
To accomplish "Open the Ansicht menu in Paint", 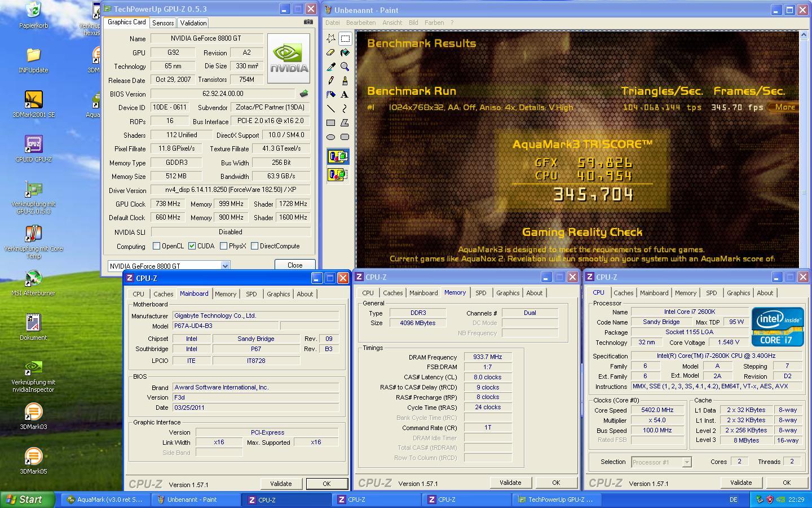I will tap(392, 23).
